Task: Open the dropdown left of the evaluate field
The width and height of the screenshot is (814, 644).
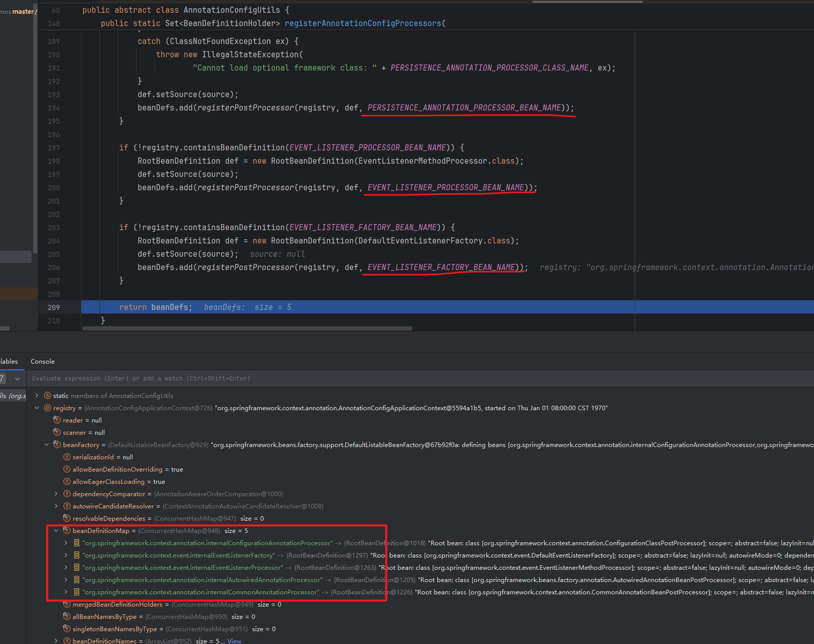Action: (17, 379)
